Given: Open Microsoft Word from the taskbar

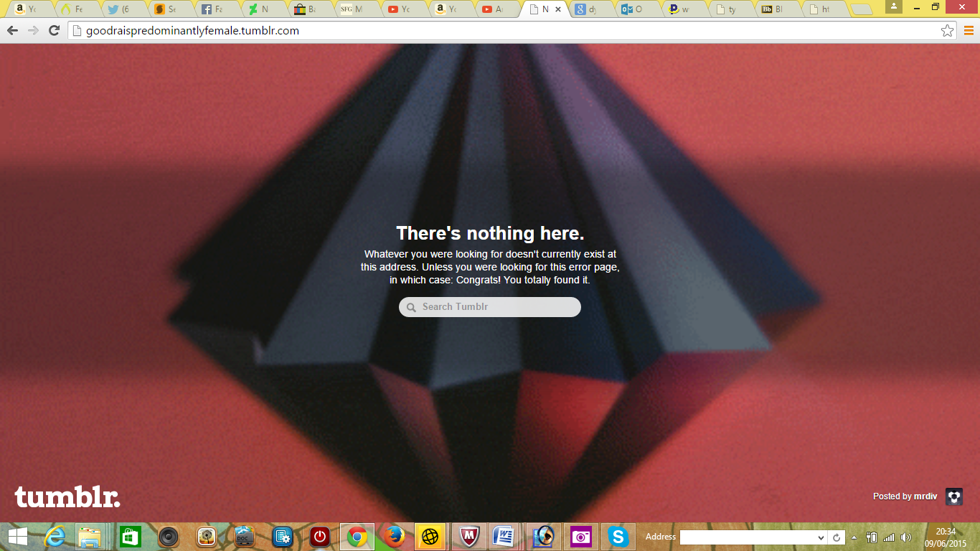Looking at the screenshot, I should pos(505,537).
